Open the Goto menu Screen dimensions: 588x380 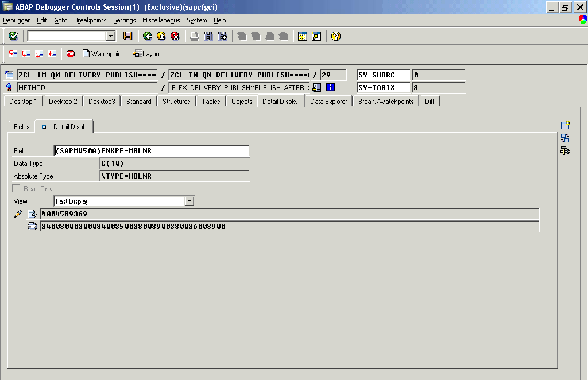point(61,20)
